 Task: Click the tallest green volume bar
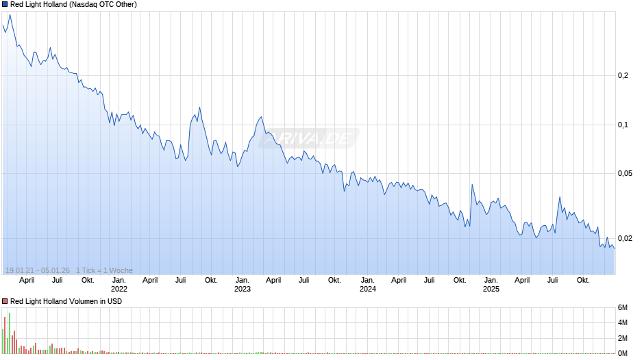10,333
